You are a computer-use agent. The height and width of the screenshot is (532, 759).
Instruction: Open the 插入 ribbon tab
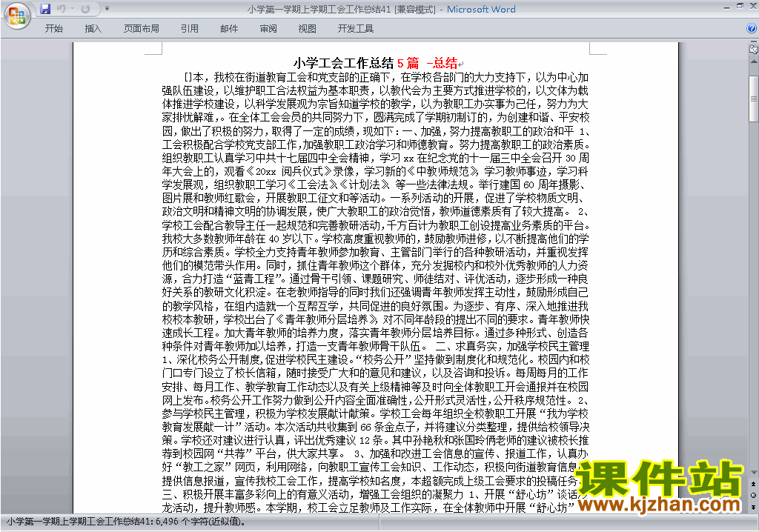93,29
